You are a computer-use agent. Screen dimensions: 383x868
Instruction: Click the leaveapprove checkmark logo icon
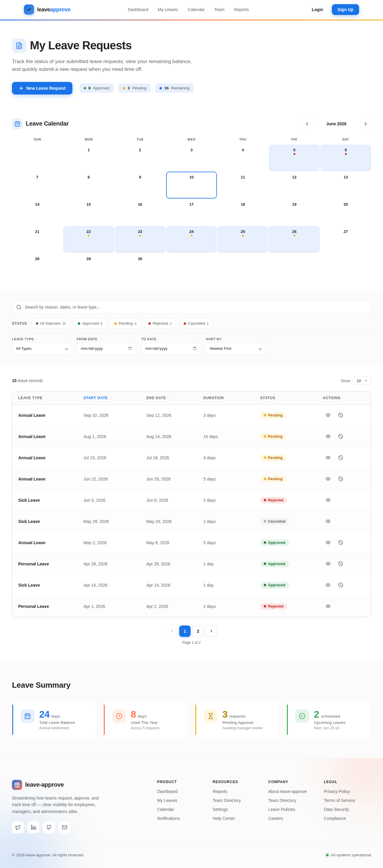click(x=29, y=10)
